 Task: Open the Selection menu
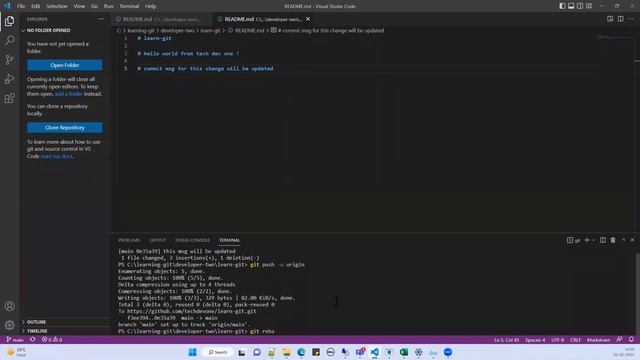point(57,6)
